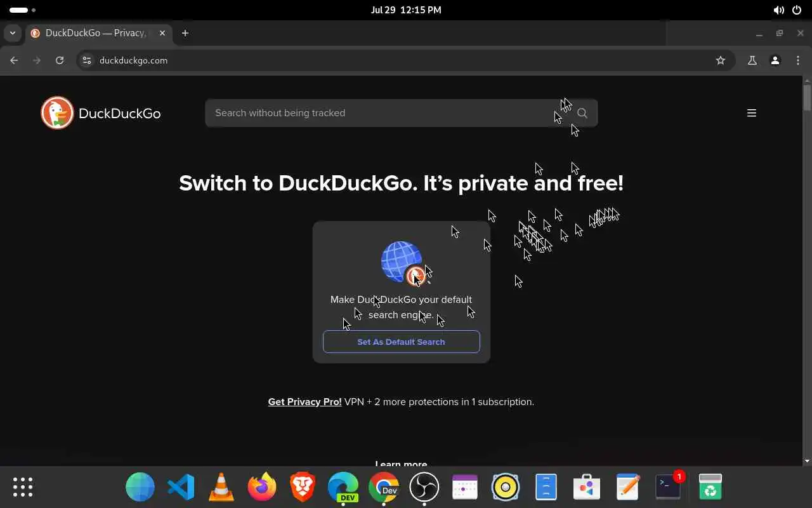Open the terminal with notification badge
The width and height of the screenshot is (812, 508).
(668, 487)
